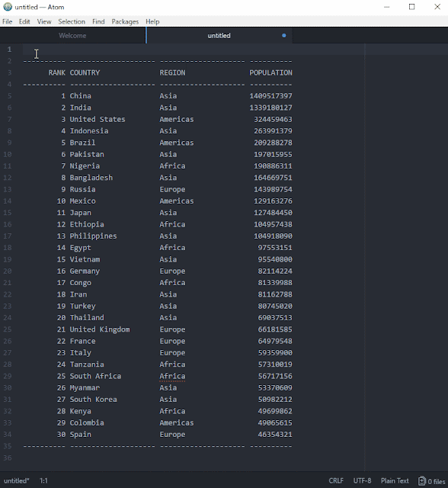Screen dimensions: 448x488
Task: Click on Myanmar text
Action: pos(85,388)
